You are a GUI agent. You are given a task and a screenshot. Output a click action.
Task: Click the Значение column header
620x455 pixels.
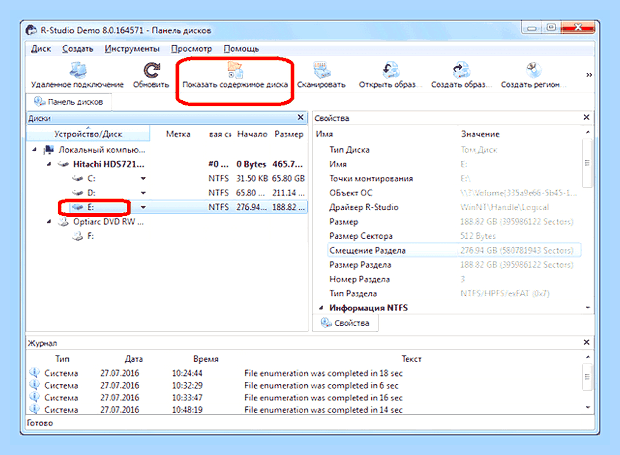click(x=480, y=134)
